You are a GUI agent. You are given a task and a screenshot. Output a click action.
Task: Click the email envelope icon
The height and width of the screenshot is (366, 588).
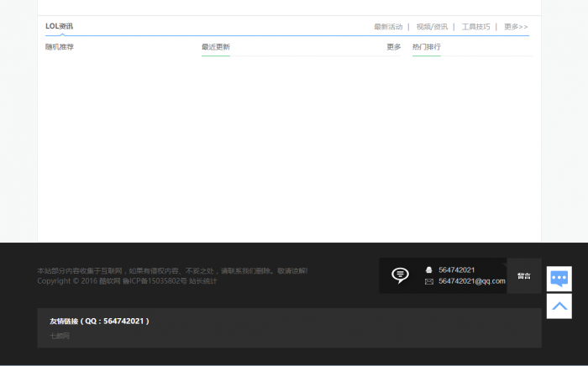[x=428, y=281]
